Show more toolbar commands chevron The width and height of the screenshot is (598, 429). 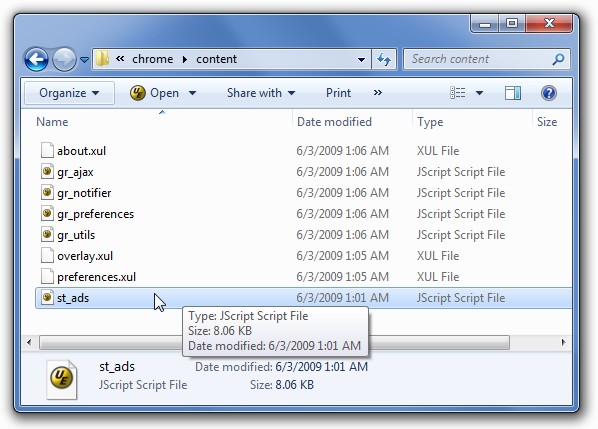pyautogui.click(x=378, y=93)
